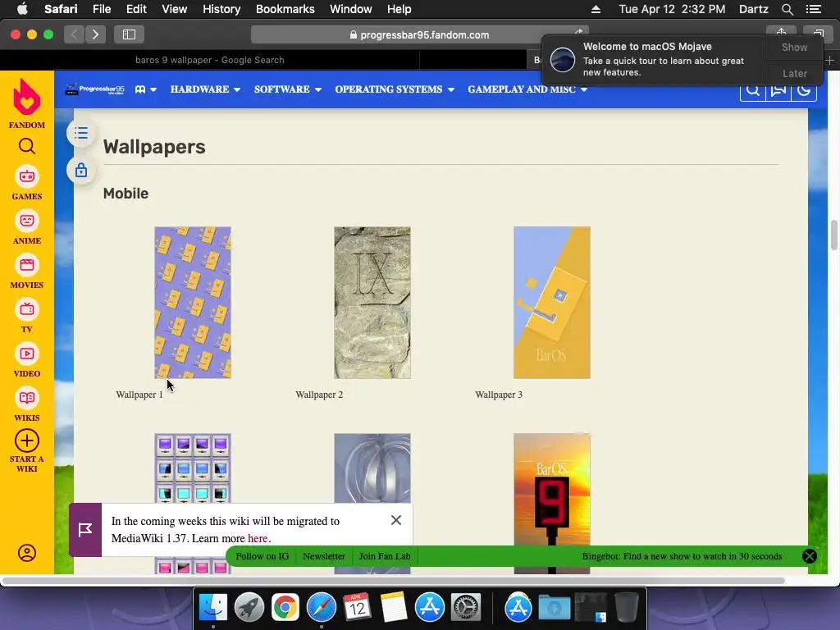Click the Safari address bar

click(x=419, y=34)
